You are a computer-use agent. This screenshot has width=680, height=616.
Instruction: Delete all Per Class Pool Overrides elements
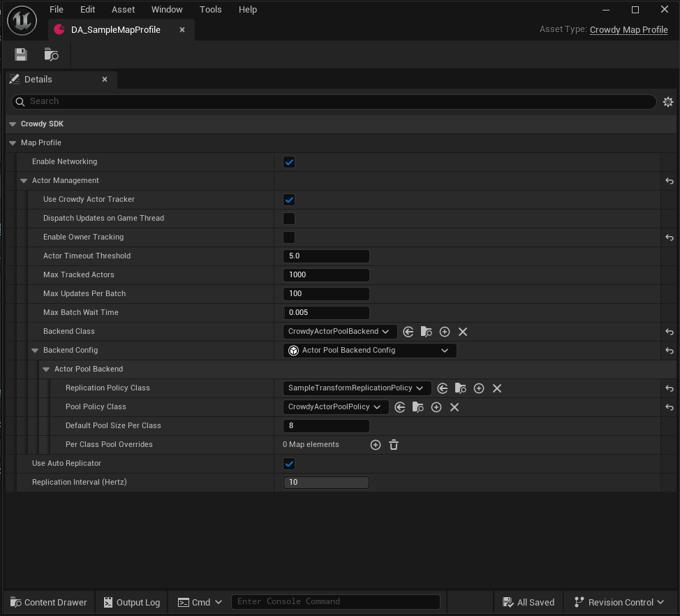click(394, 445)
